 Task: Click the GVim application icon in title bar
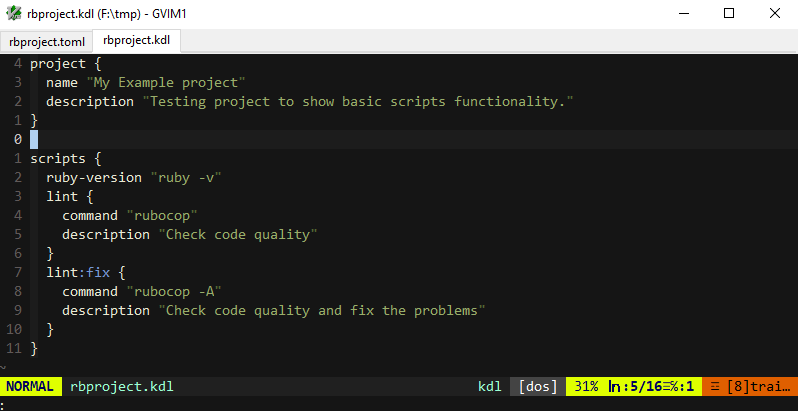tap(14, 13)
